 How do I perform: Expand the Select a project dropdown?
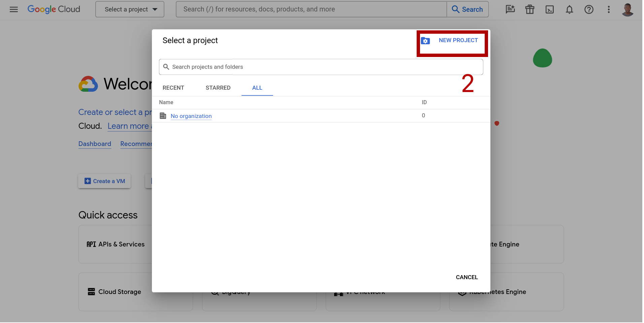130,9
